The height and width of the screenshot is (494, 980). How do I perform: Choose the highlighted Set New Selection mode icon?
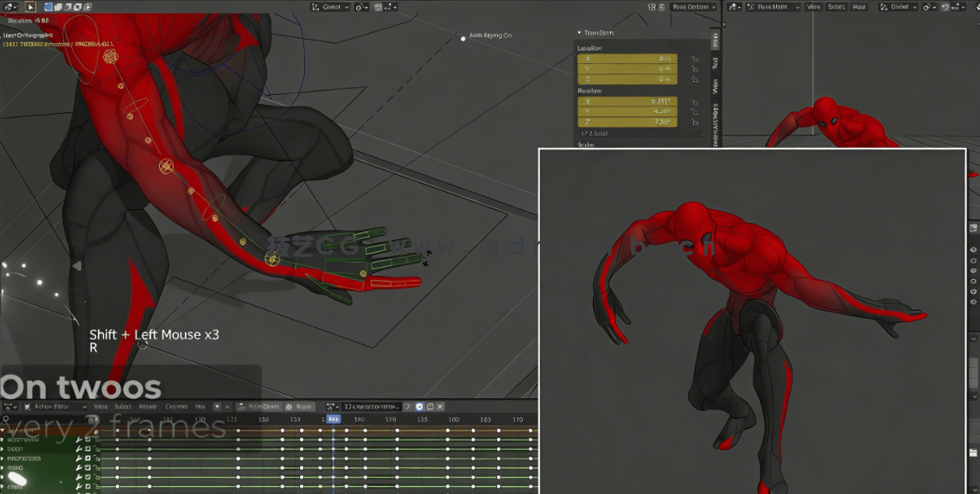(x=48, y=7)
